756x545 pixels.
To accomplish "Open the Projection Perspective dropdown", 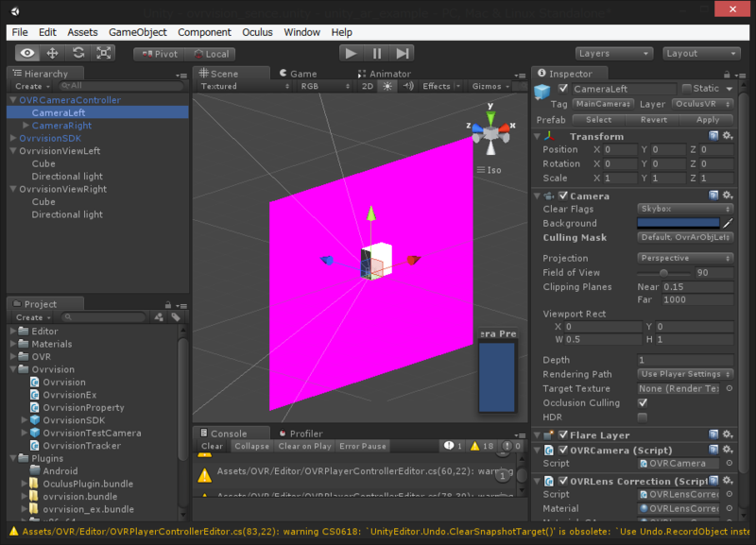I will tap(685, 258).
